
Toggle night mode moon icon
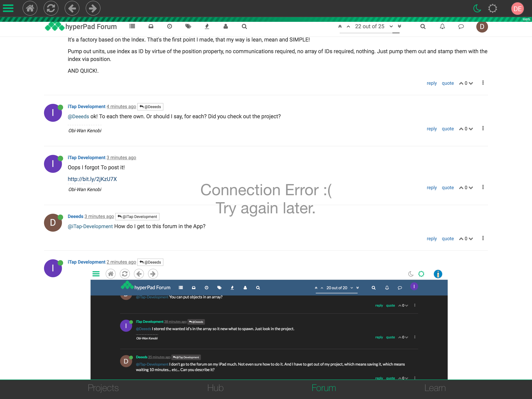pyautogui.click(x=477, y=8)
